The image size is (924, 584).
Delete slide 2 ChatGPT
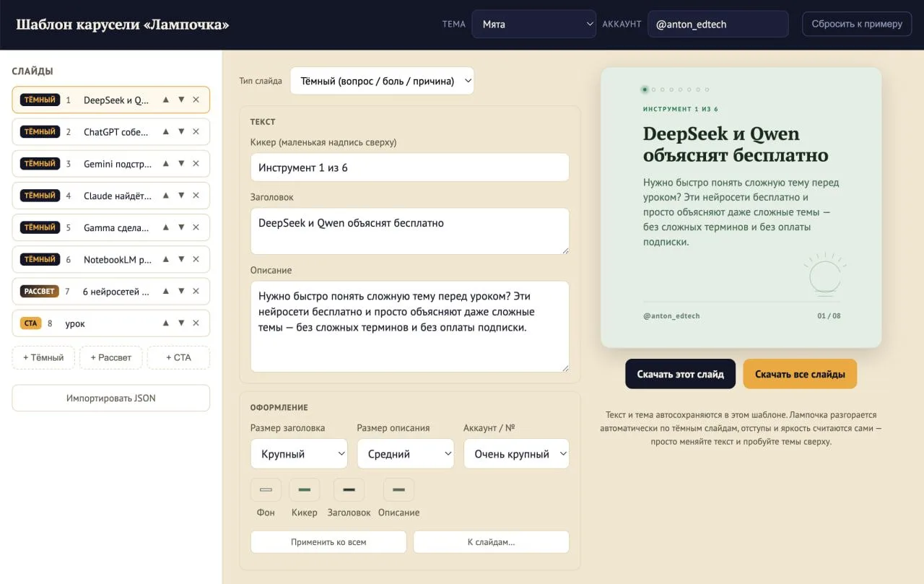(x=196, y=131)
